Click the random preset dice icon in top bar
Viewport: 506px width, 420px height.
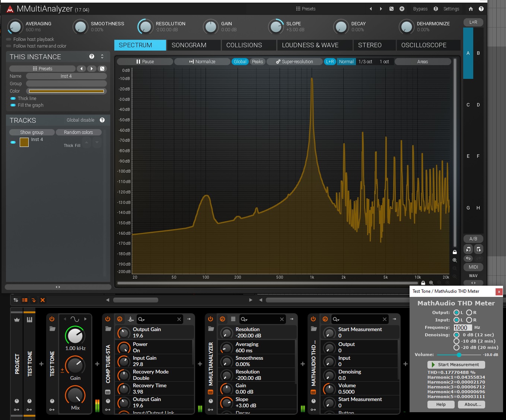point(391,9)
